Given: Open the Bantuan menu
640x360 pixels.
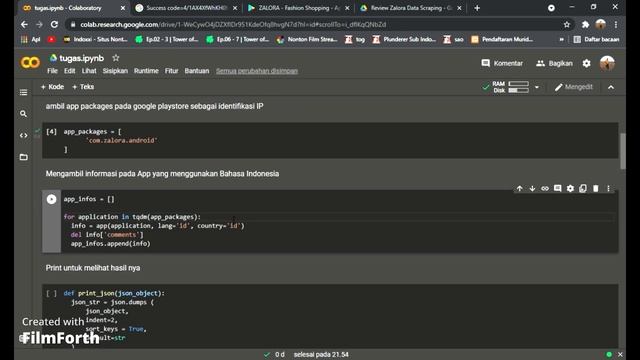Looking at the screenshot, I should pos(197,71).
